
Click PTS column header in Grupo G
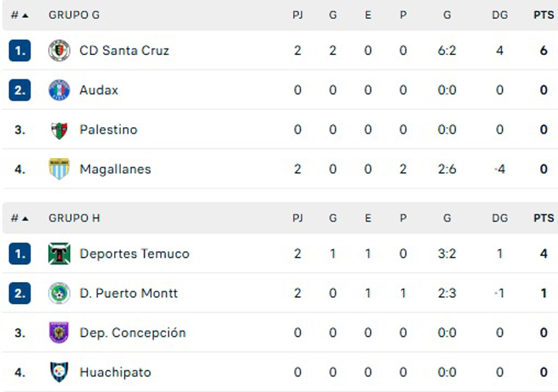(543, 15)
